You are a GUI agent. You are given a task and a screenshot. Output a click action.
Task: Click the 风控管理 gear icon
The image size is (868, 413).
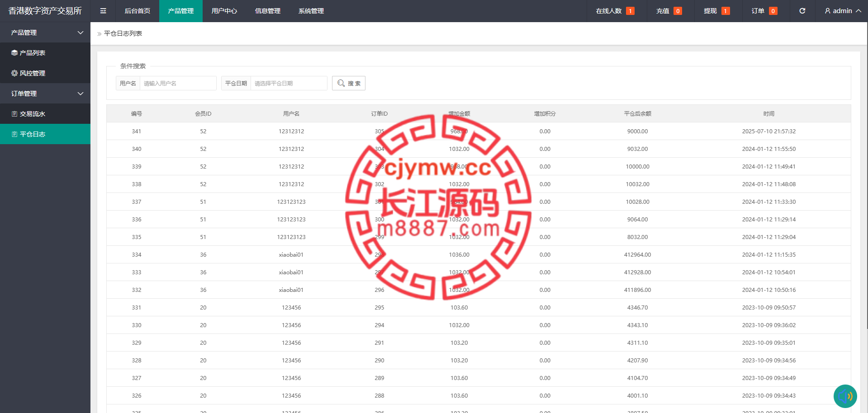tap(14, 73)
